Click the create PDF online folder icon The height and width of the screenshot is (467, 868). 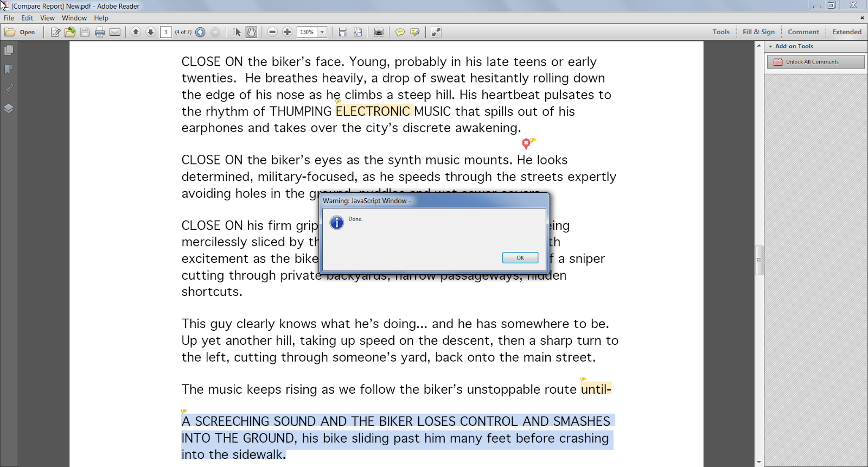pos(70,32)
